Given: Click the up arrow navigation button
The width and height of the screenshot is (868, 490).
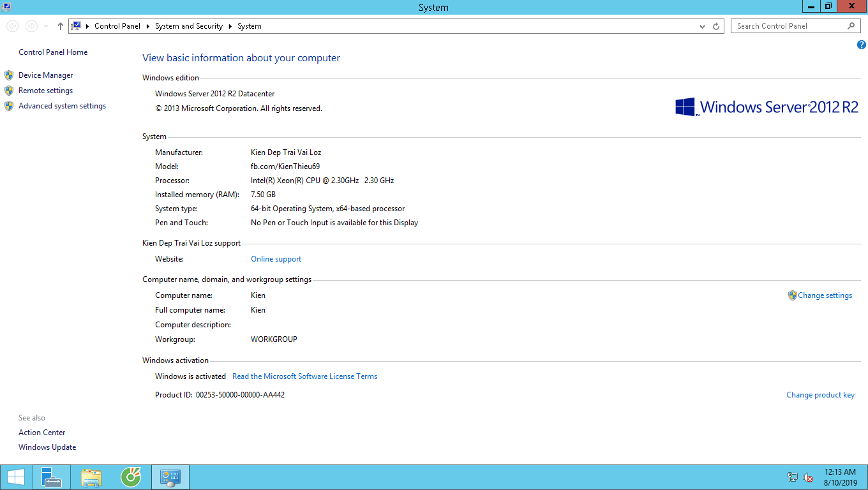Looking at the screenshot, I should [61, 26].
